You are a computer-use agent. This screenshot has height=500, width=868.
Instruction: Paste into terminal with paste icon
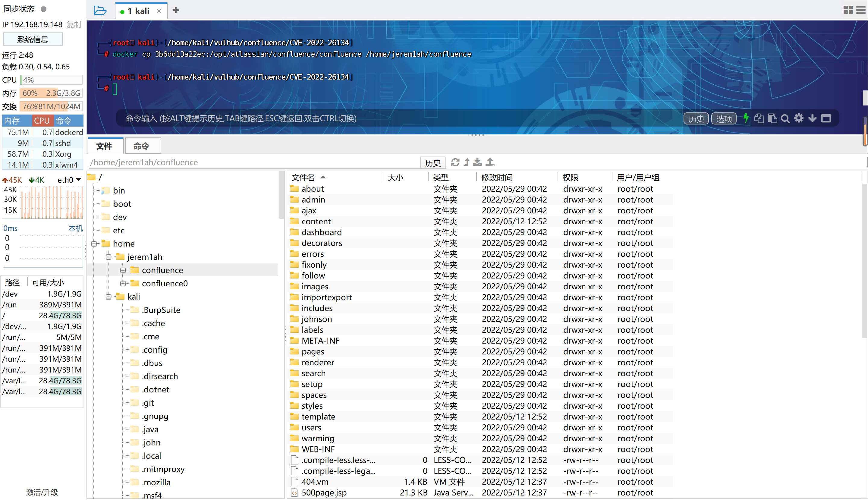click(772, 118)
